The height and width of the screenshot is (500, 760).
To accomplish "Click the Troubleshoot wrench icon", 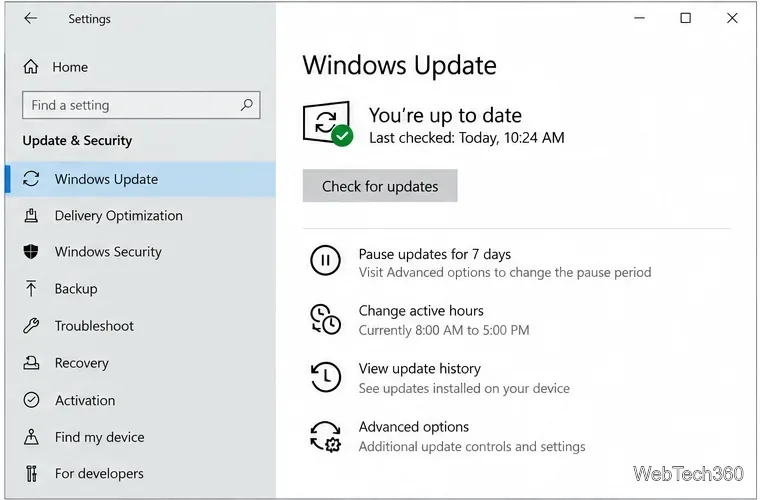I will coord(31,326).
